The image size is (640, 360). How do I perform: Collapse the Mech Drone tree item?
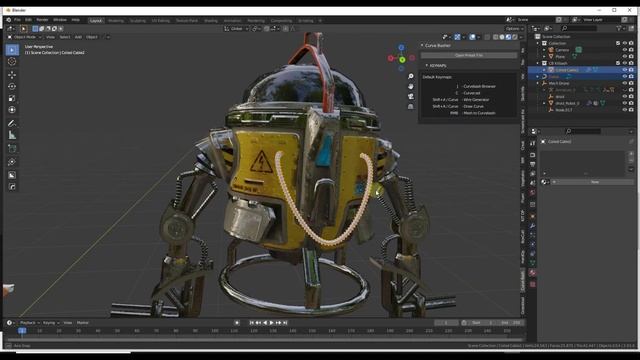pyautogui.click(x=538, y=83)
